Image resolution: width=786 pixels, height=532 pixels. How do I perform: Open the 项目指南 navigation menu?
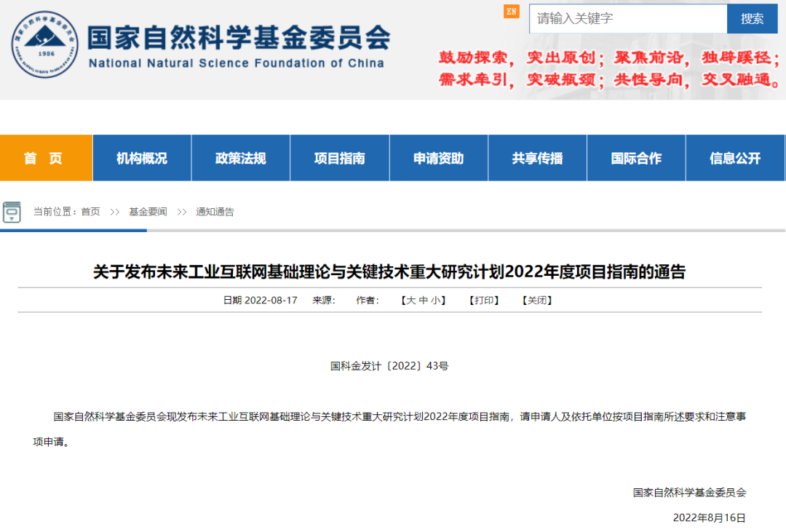click(x=339, y=158)
